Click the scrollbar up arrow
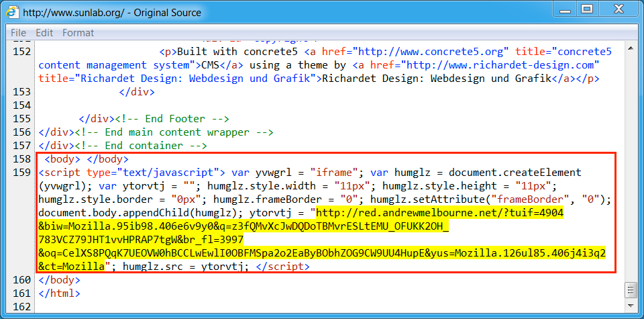The height and width of the screenshot is (319, 644). [631, 49]
